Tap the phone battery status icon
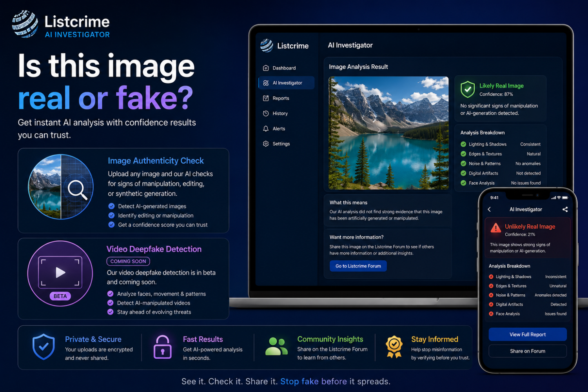The image size is (588, 392). (565, 198)
